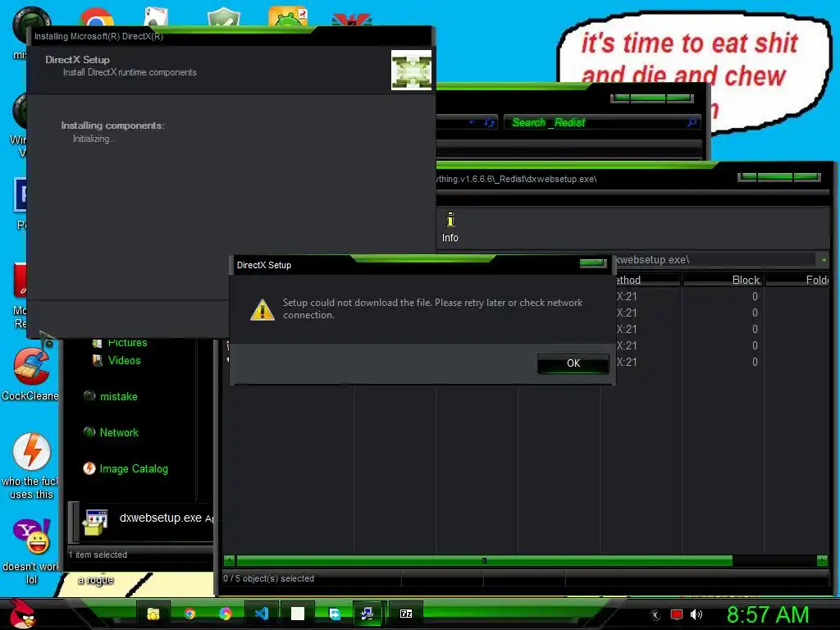The height and width of the screenshot is (630, 840).
Task: Switch to the 7z taskbar button
Action: pos(406,614)
